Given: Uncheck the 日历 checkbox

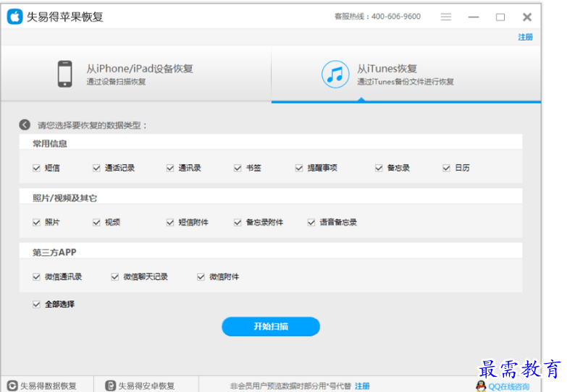Looking at the screenshot, I should coord(447,168).
